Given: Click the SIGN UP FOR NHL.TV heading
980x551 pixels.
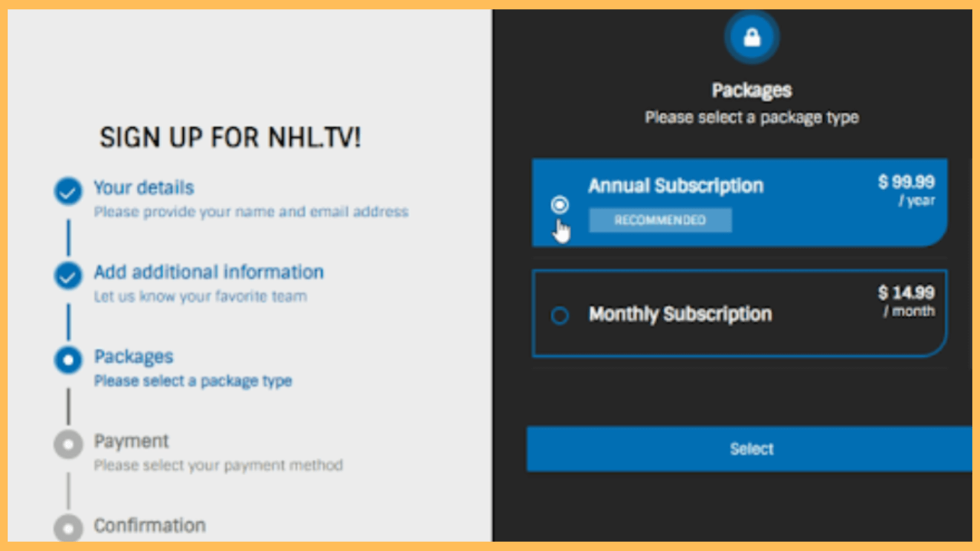Looking at the screenshot, I should point(229,138).
